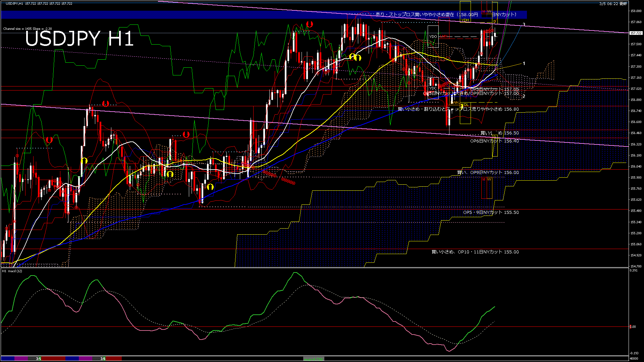Click the H1 macd (12) indicator label

[x=12, y=271]
